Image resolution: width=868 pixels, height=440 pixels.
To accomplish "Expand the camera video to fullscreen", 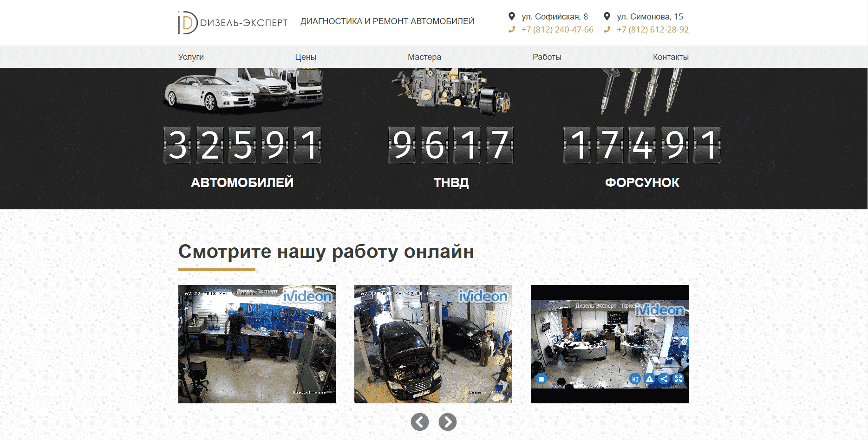I will pyautogui.click(x=679, y=379).
